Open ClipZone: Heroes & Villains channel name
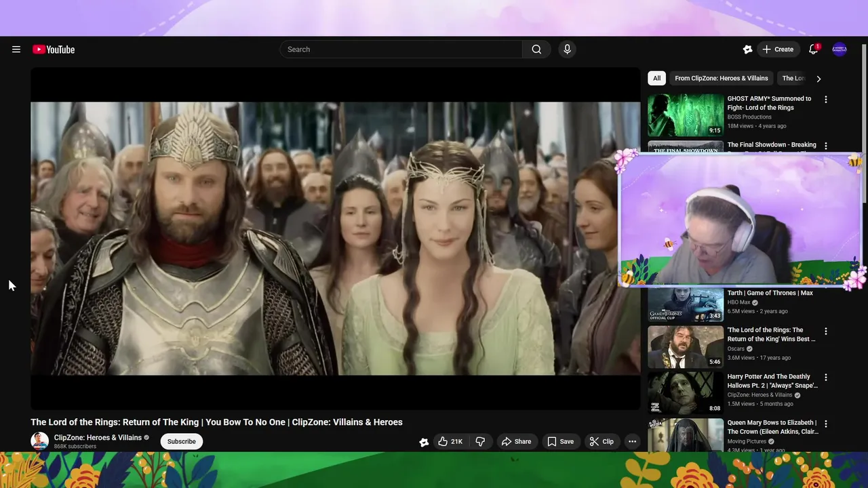 pyautogui.click(x=98, y=438)
